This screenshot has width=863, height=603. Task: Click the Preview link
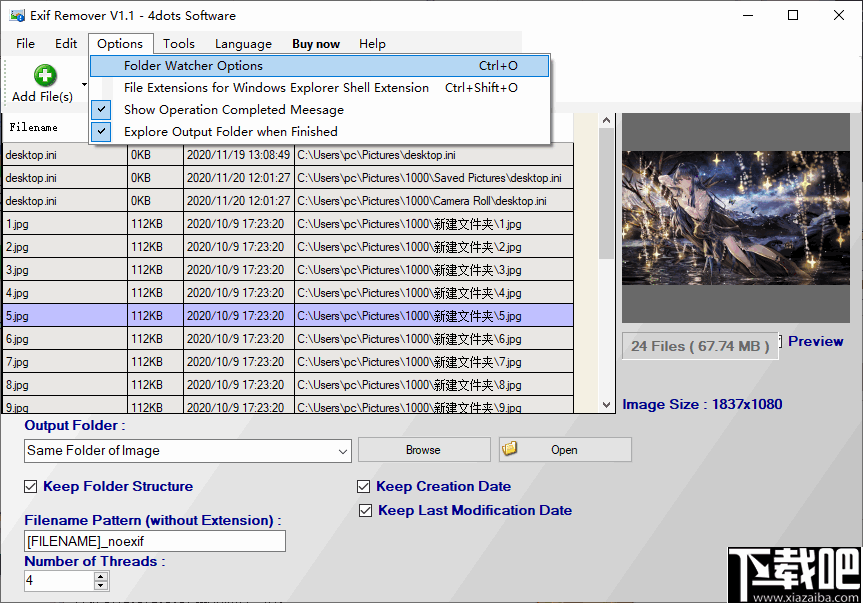[815, 341]
